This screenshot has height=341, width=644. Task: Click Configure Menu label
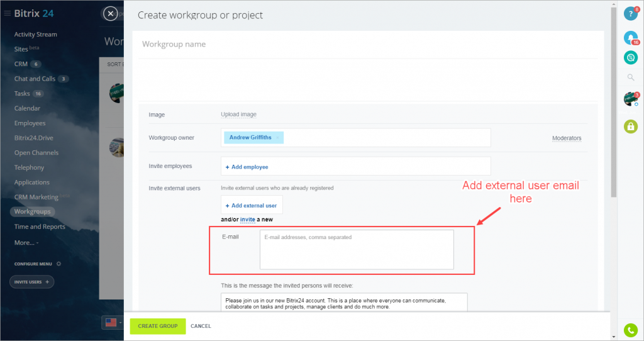33,264
